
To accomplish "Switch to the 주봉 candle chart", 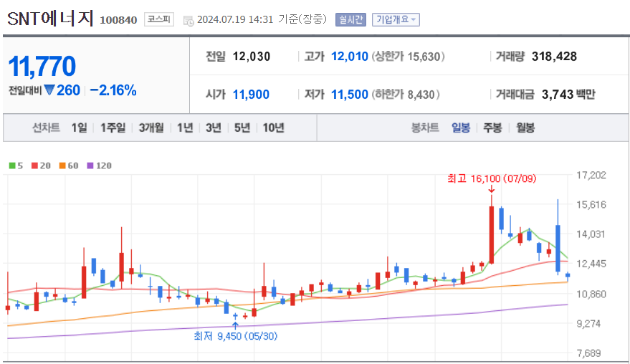I will coord(492,128).
